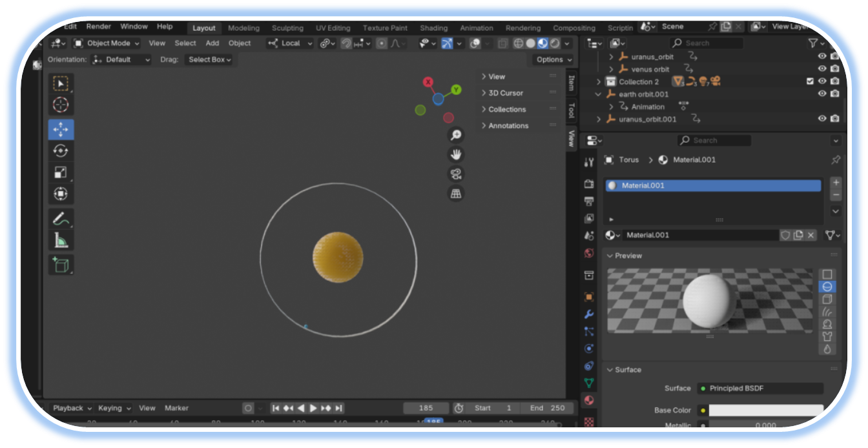Screen dimensions: 868x448
Task: Click the 3D Cursor tool
Action: [61, 105]
